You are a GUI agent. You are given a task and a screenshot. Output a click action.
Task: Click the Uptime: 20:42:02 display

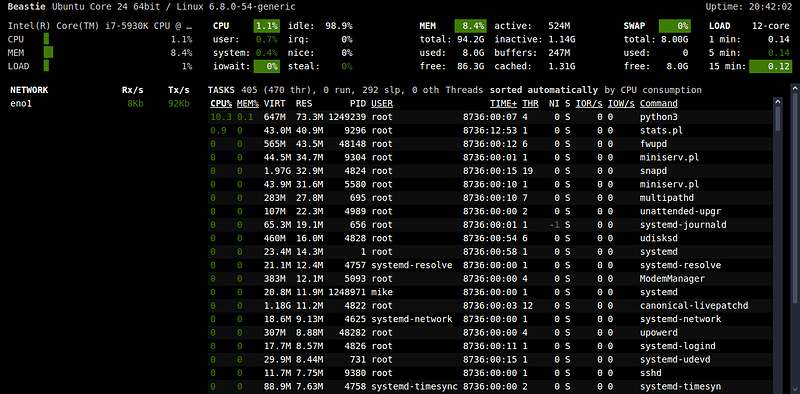(748, 7)
